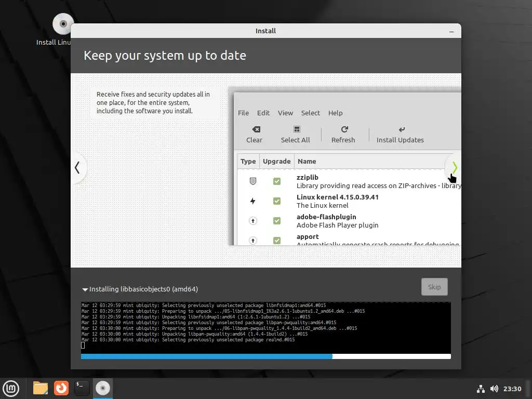Click the 'Installing libbasicobjects0 (amd64)' status text
Image resolution: width=532 pixels, height=399 pixels.
pyautogui.click(x=143, y=289)
